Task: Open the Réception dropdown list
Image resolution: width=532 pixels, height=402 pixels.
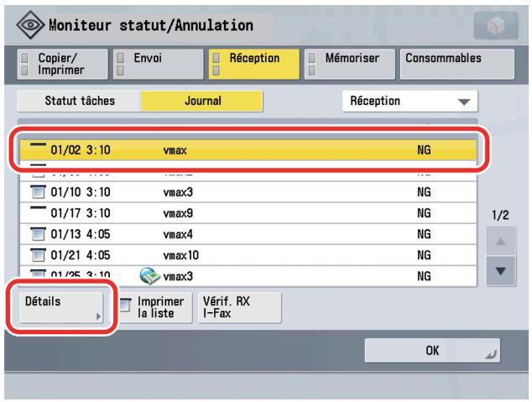Action: (409, 101)
